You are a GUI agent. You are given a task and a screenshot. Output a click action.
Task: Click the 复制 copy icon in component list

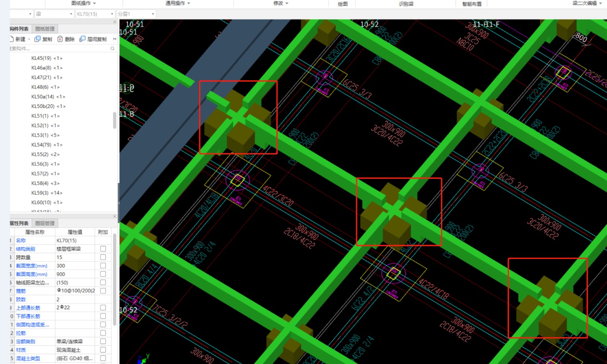37,39
